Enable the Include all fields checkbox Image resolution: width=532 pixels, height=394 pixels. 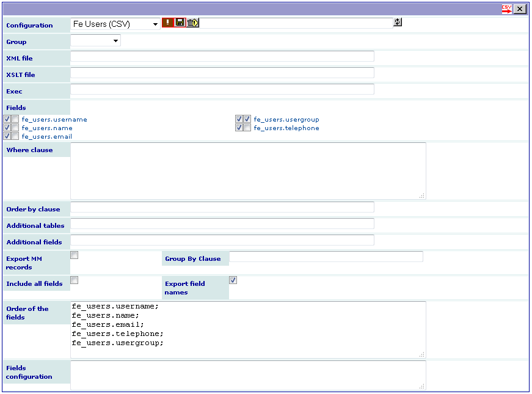(75, 280)
